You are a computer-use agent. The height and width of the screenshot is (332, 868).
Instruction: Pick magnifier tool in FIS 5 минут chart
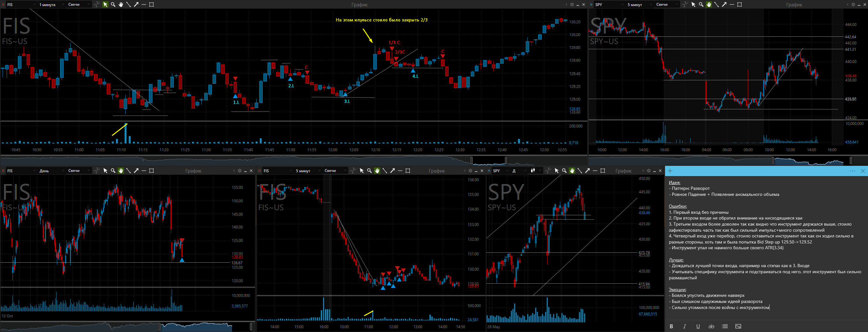tap(369, 171)
